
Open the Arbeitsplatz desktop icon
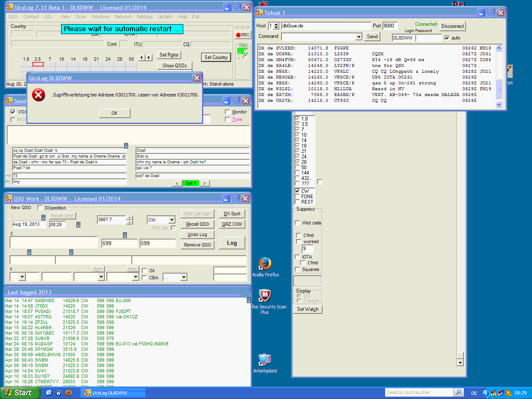(x=265, y=360)
